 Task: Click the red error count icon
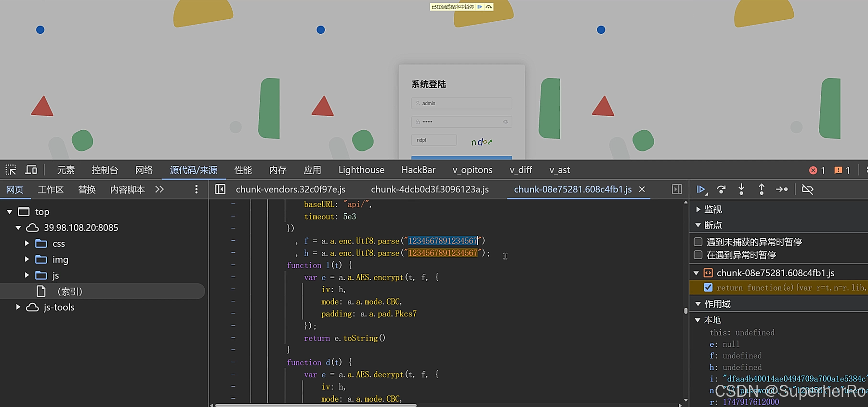point(813,170)
